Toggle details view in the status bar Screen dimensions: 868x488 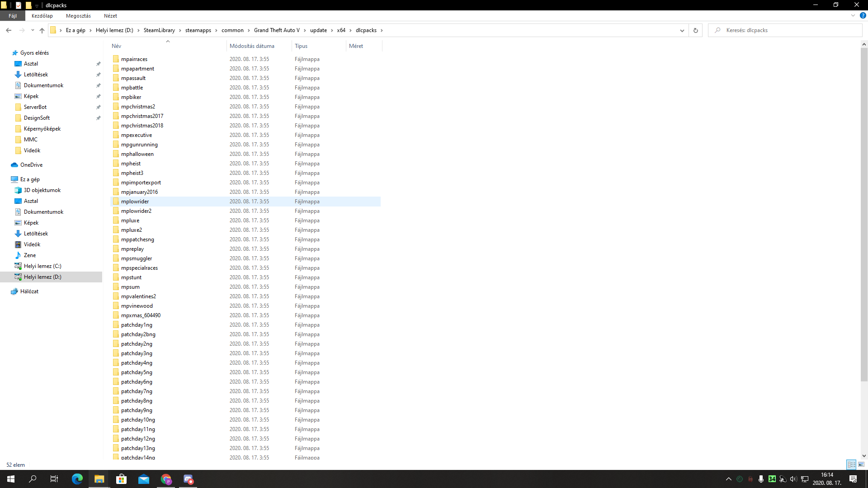click(x=852, y=465)
